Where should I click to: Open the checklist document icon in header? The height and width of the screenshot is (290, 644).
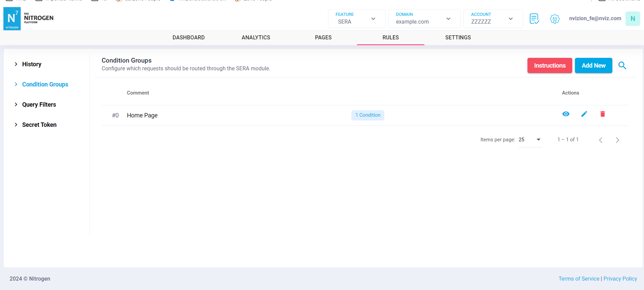[x=534, y=19]
